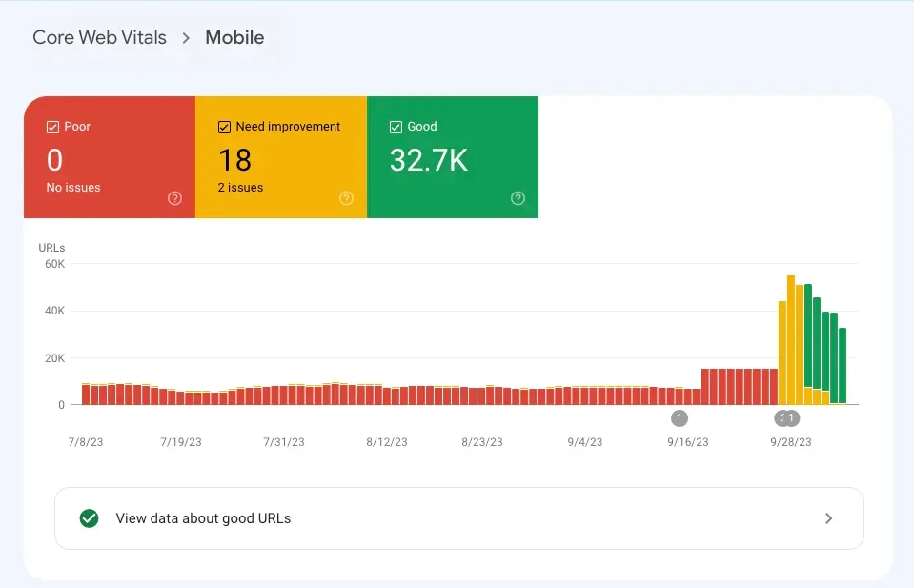914x588 pixels.
Task: Click the rightmost annotation marker near 9/28/23
Action: point(792,417)
